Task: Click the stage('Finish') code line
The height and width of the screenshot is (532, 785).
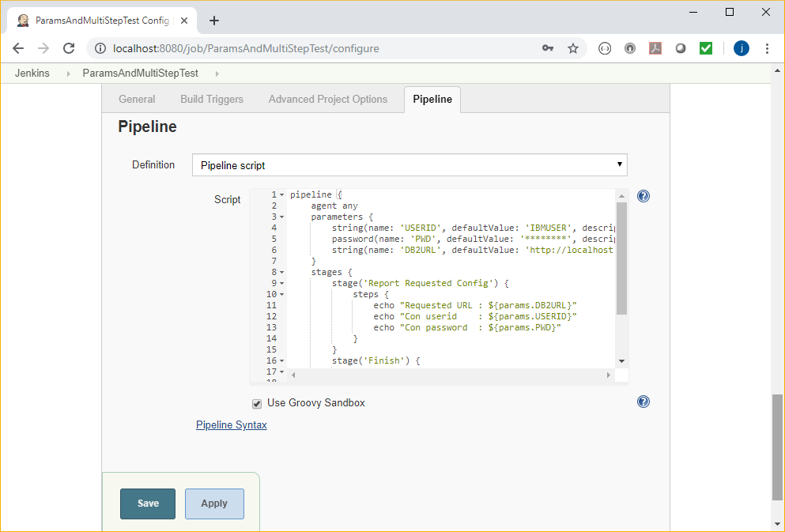Action: point(376,360)
